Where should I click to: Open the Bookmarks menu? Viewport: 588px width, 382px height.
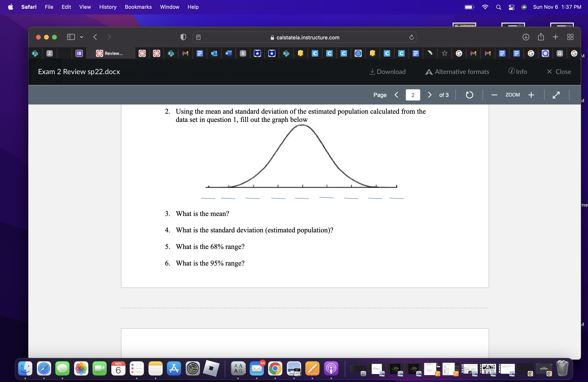[x=138, y=7]
